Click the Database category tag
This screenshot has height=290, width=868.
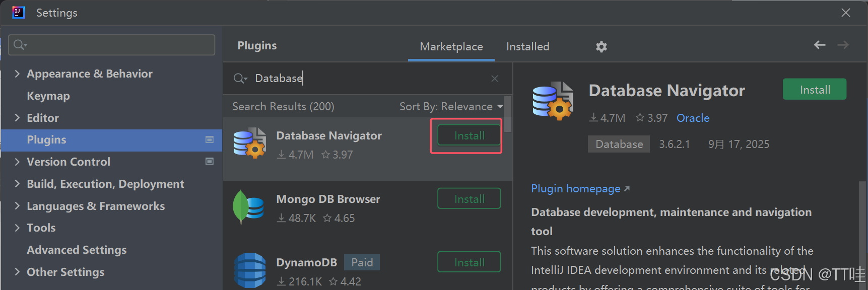coord(619,144)
